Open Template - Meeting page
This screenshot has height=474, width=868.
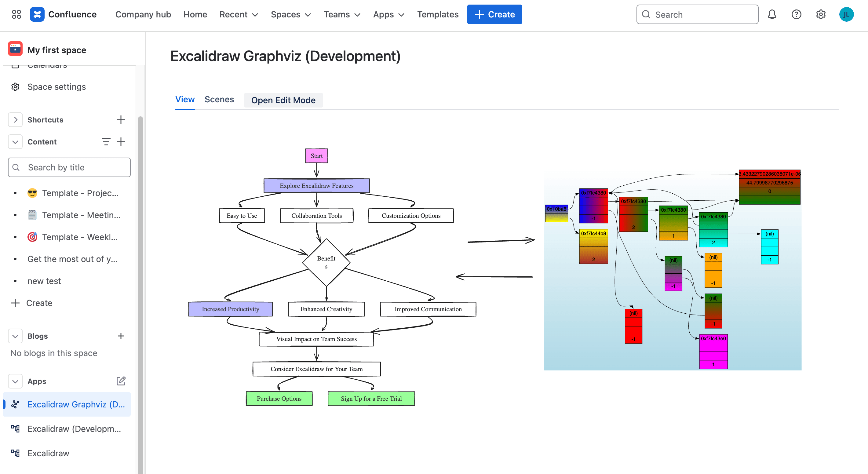81,215
